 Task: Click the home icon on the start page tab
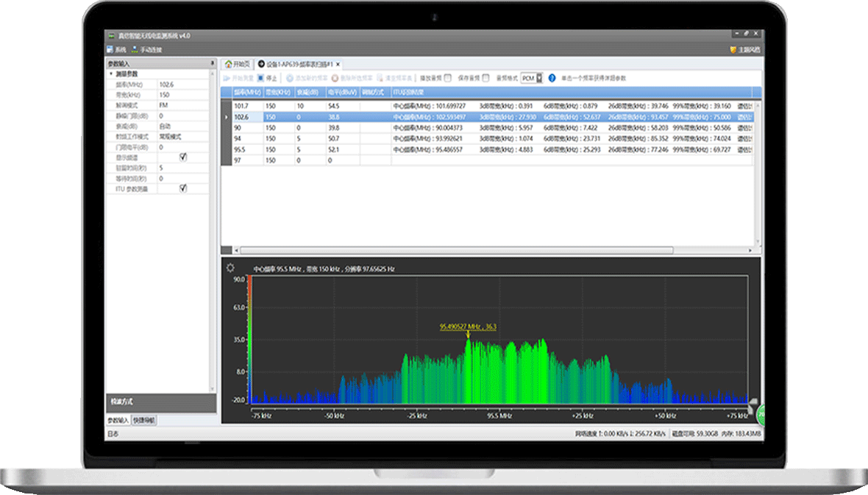228,64
